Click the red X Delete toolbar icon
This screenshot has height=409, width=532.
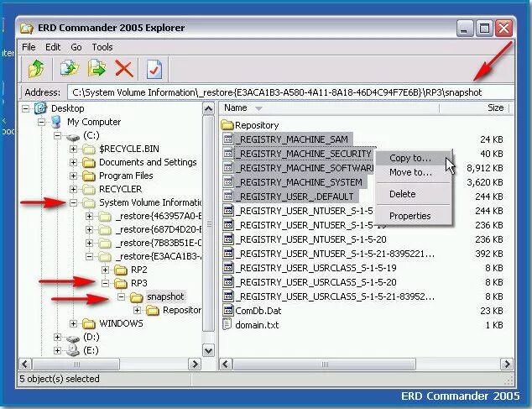(x=124, y=68)
